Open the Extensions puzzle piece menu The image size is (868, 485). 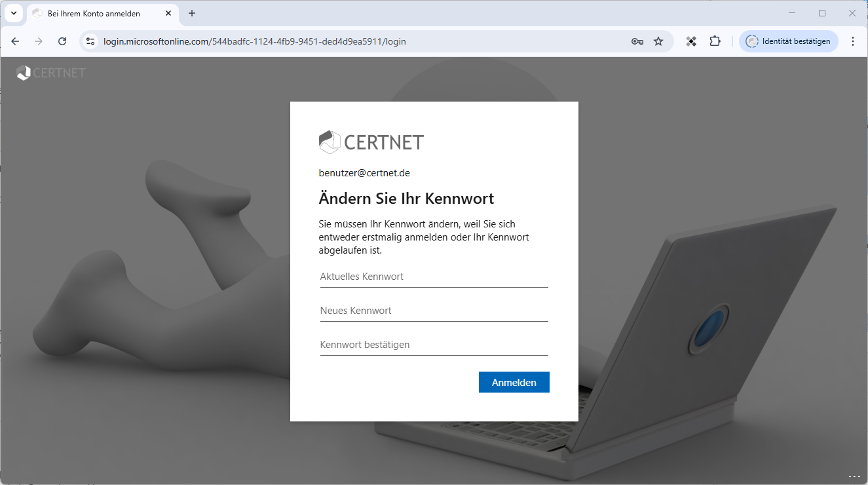coord(715,41)
